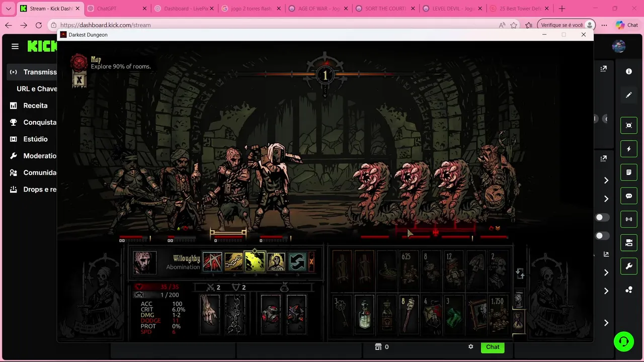Choose the swap position skill with arrows

coord(297,261)
